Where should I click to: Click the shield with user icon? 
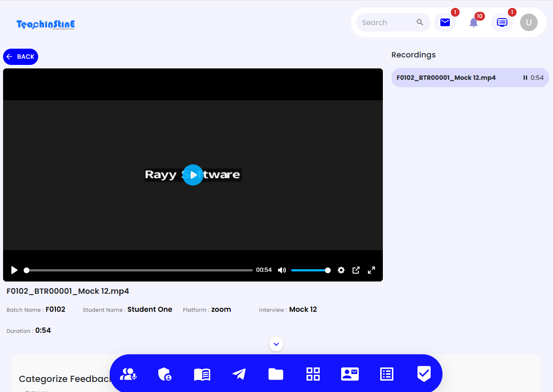[164, 374]
